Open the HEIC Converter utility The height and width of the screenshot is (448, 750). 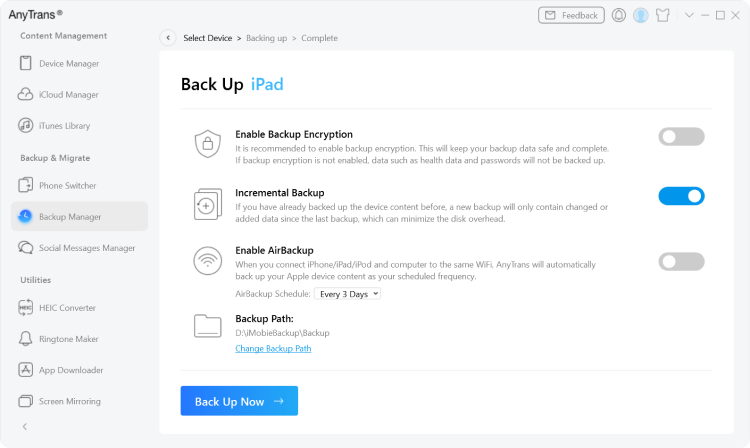(67, 308)
